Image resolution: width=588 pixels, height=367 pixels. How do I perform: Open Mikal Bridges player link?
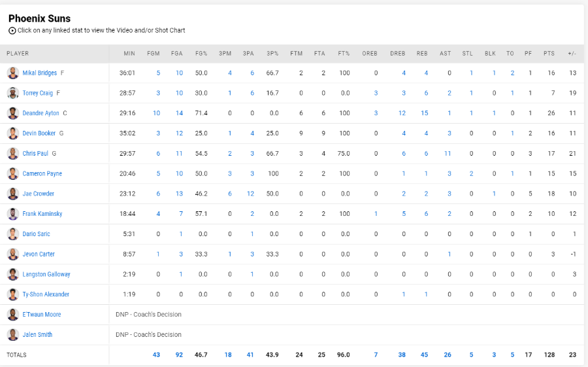pos(40,73)
